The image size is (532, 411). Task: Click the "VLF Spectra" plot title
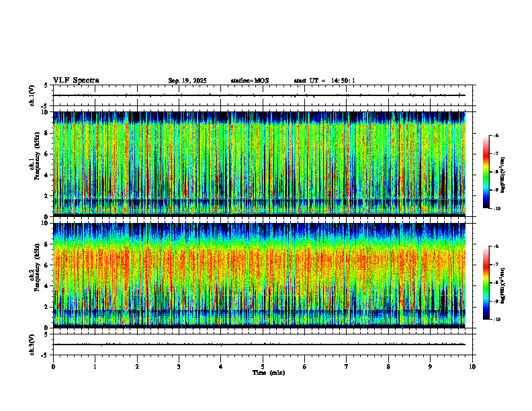click(76, 81)
